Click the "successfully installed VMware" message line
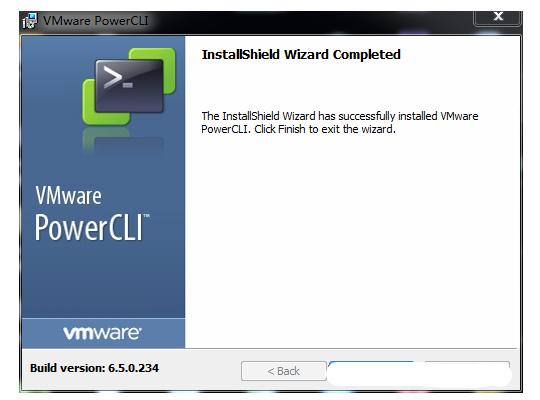This screenshot has width=540, height=400. [x=340, y=116]
